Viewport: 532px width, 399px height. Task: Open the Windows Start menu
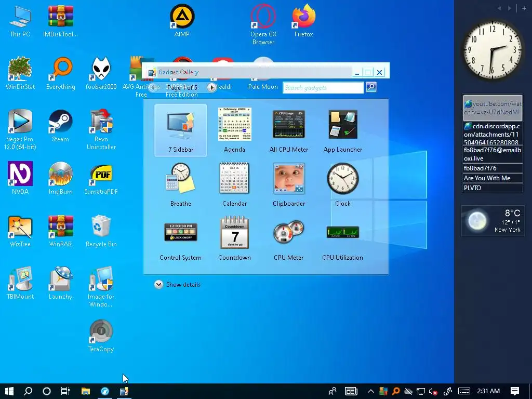(x=9, y=391)
